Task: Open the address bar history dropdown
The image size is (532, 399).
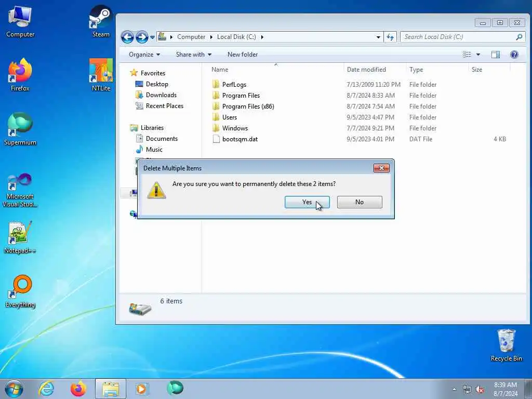Action: (x=378, y=37)
